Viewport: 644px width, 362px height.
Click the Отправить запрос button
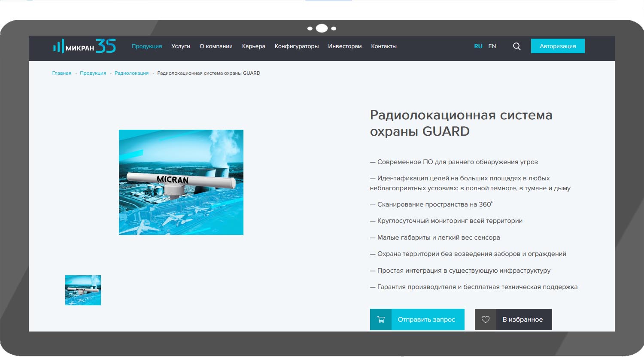click(x=426, y=319)
